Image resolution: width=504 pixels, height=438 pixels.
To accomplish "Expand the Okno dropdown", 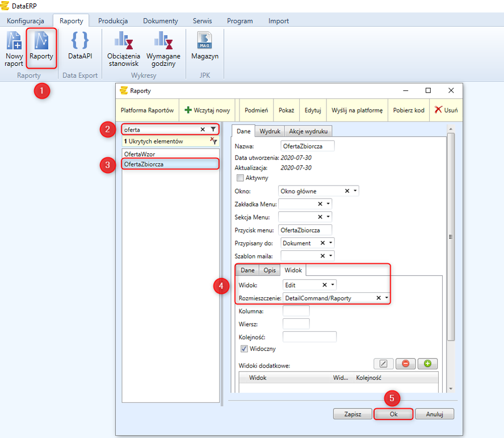I will pos(355,191).
